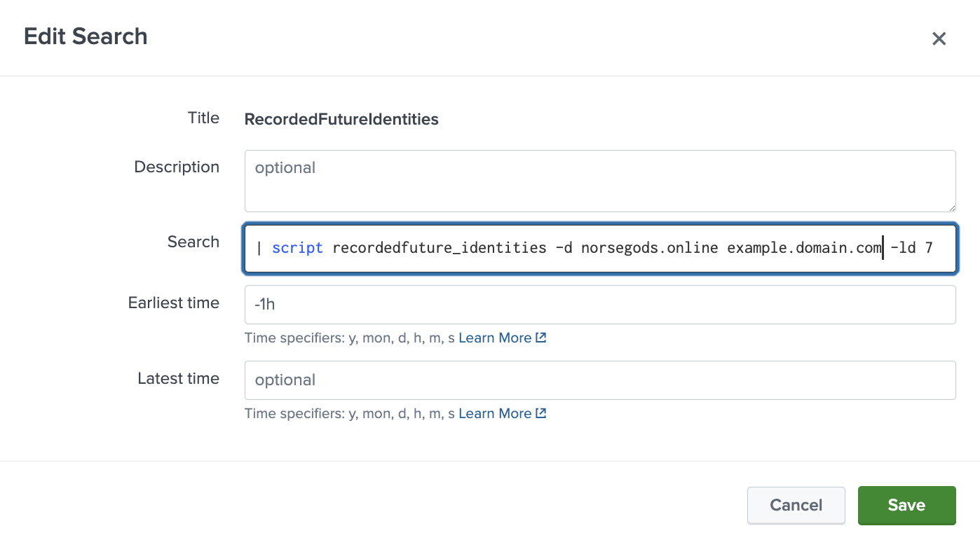Save the edited search
Image resolution: width=980 pixels, height=547 pixels.
pyautogui.click(x=906, y=505)
